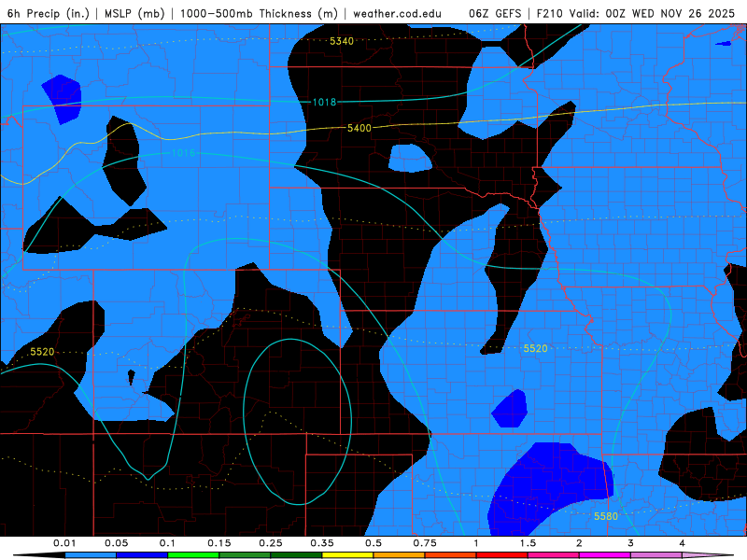Click the '06Z GEFS' model run text
The height and width of the screenshot is (560, 747).
point(495,13)
